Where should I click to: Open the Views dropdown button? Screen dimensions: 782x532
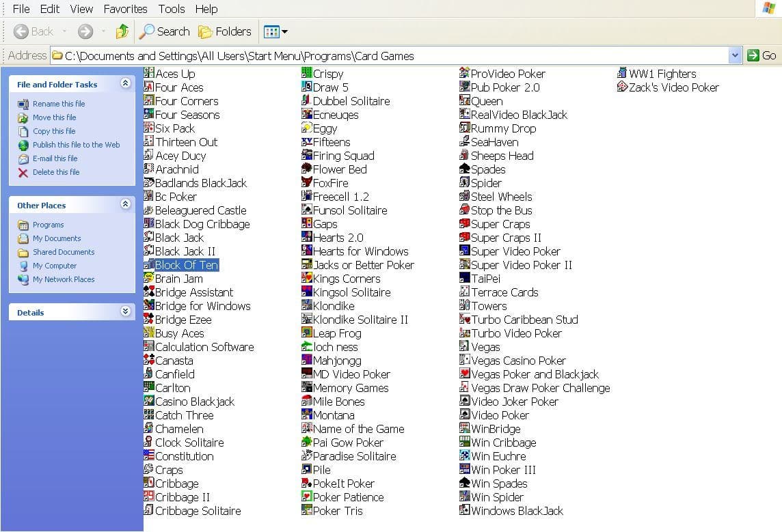[275, 31]
